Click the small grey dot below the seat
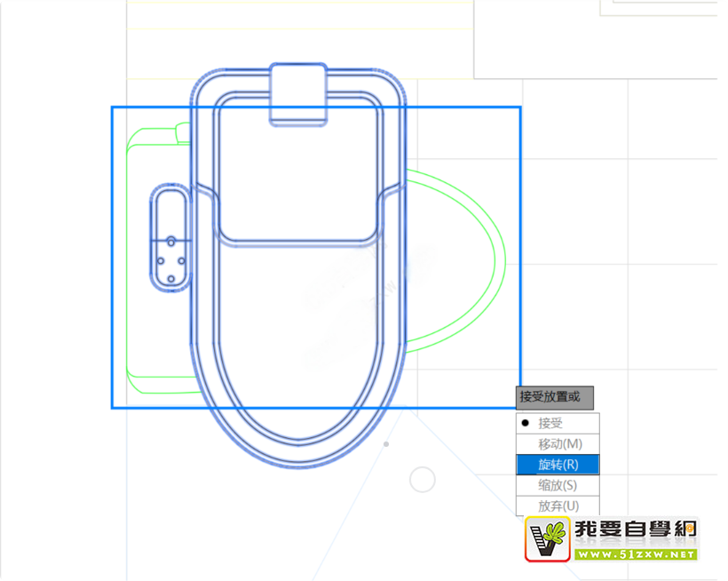The width and height of the screenshot is (728, 581). coord(385,443)
